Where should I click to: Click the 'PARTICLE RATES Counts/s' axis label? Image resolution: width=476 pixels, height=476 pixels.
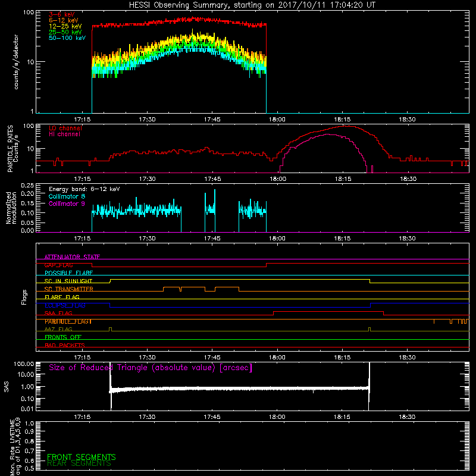point(13,149)
